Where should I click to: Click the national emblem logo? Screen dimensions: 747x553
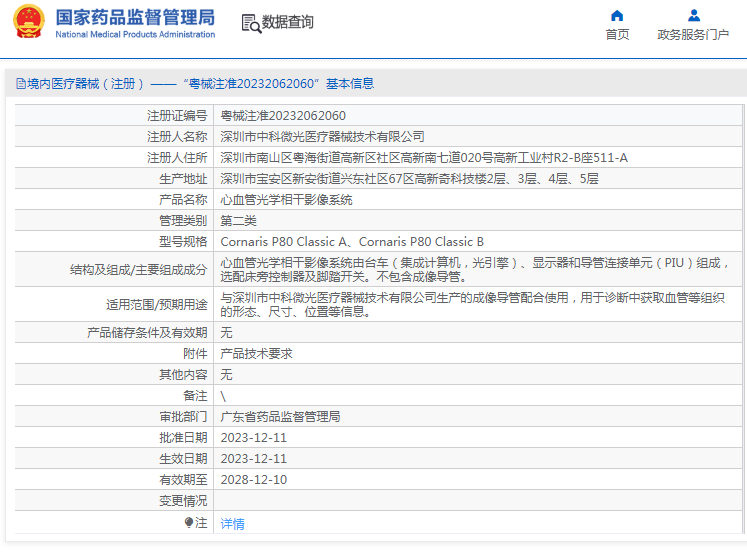[28, 22]
